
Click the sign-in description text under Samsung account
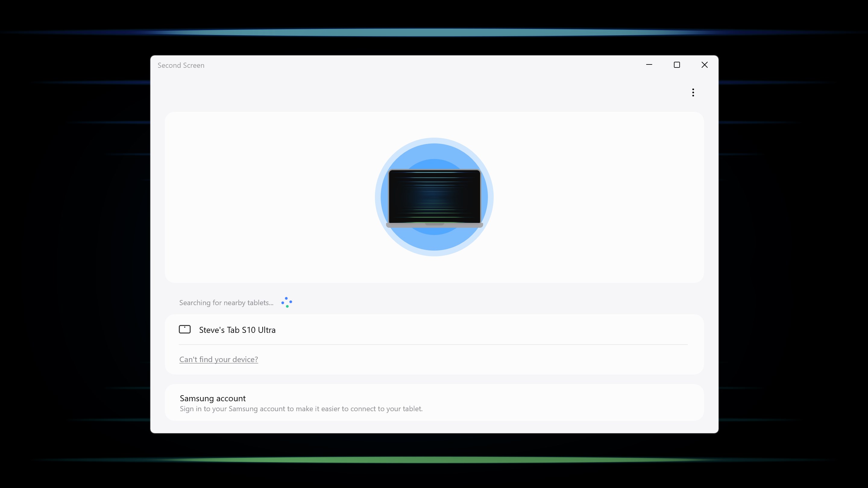tap(301, 408)
